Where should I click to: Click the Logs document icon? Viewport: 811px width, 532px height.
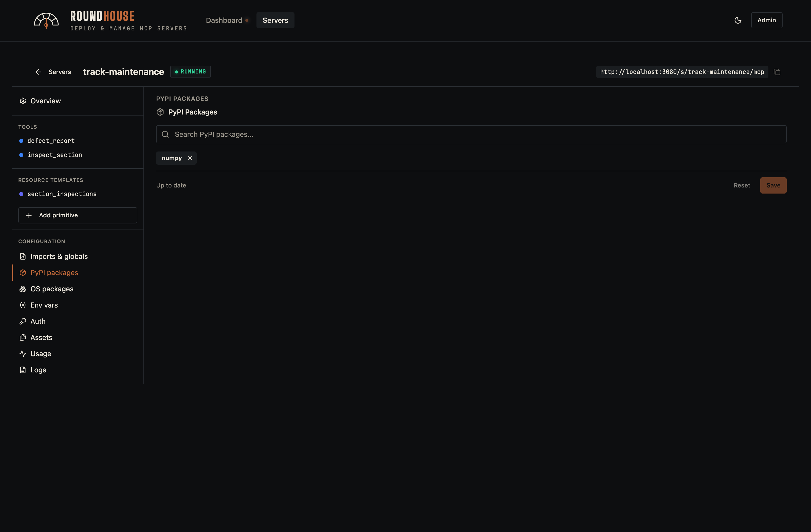coord(23,370)
